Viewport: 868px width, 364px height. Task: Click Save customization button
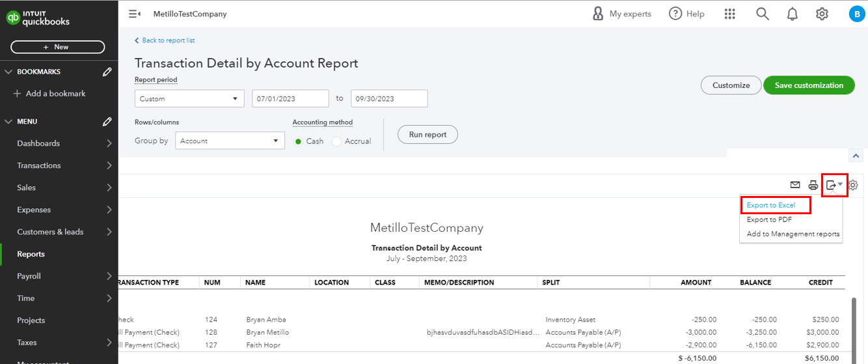(809, 85)
